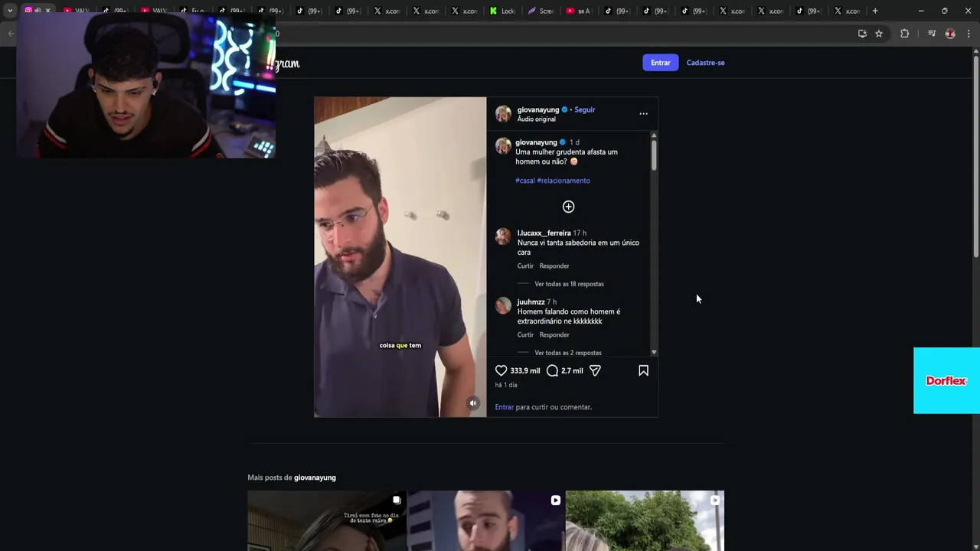Viewport: 980px width, 551px height.
Task: Open the Áudio original link
Action: tap(537, 119)
